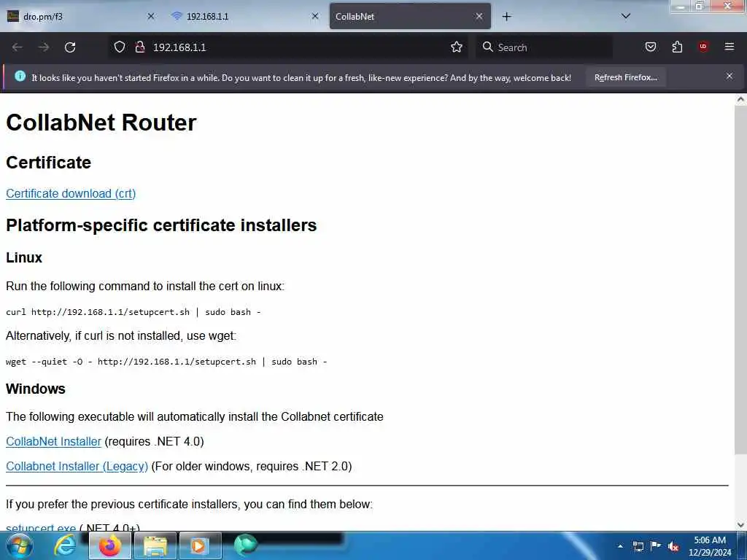
Task: Open the uBlock Origin toolbar icon
Action: (x=703, y=47)
